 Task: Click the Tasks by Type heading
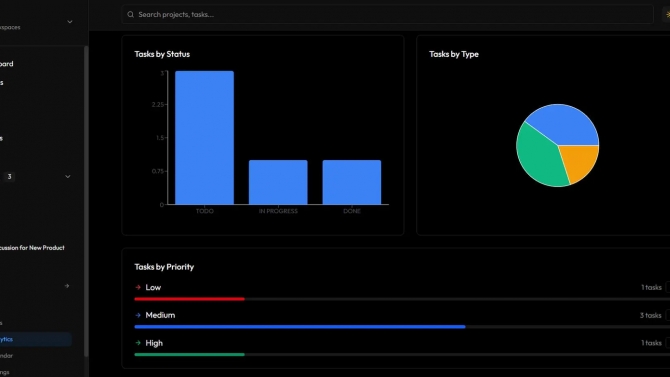(454, 54)
